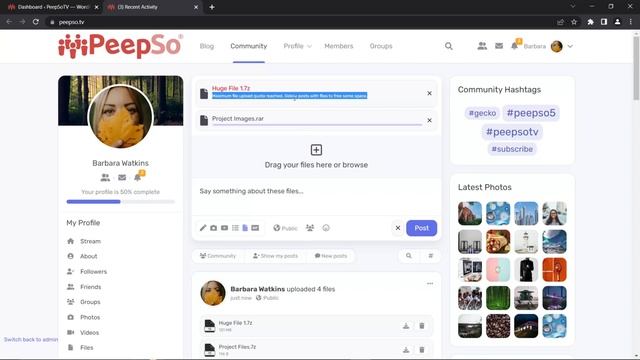This screenshot has height=360, width=640.
Task: Click the header search magnifier icon
Action: 449,46
